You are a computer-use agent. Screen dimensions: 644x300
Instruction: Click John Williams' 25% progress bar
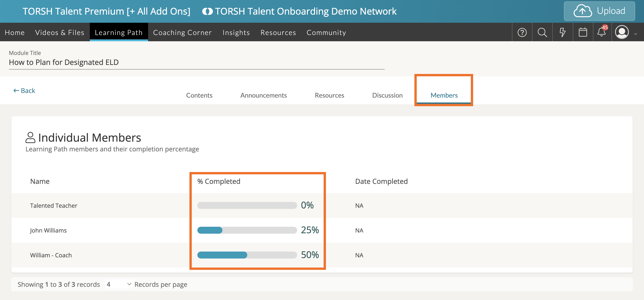[247, 230]
